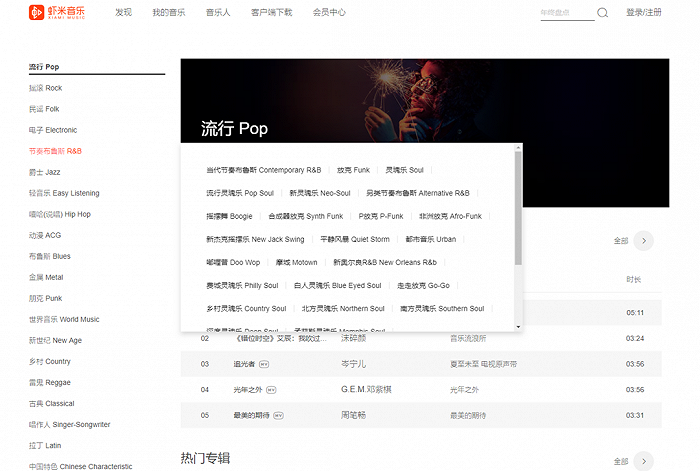Select the 朋克 Punk genre
Viewport: 700px width, 471px height.
pos(45,298)
